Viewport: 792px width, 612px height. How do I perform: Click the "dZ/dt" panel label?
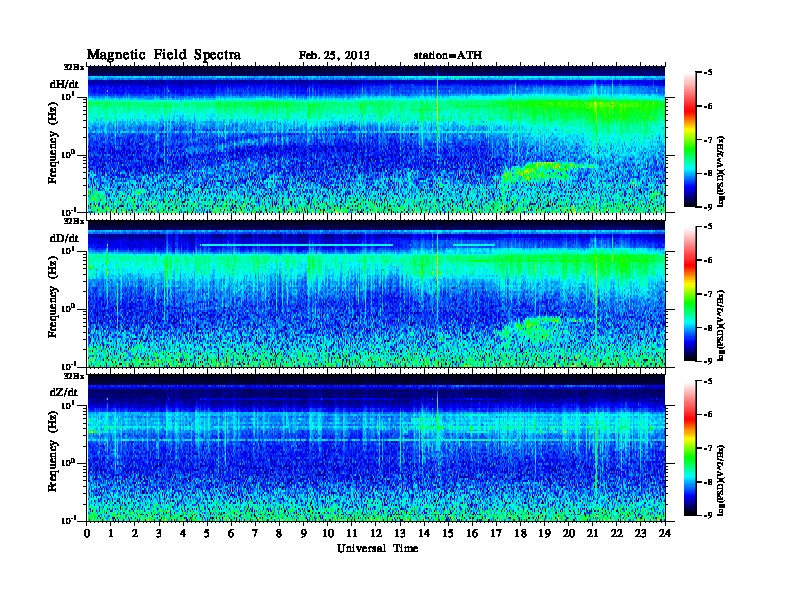[x=64, y=392]
